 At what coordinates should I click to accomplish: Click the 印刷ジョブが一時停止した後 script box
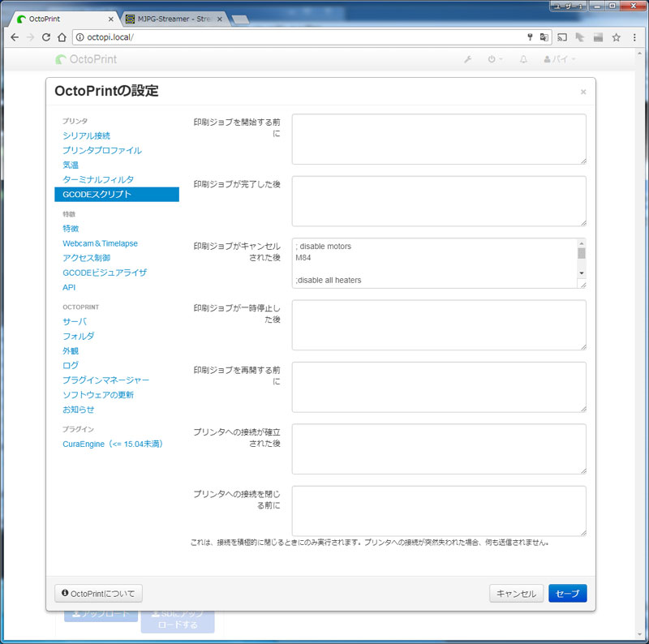click(439, 325)
